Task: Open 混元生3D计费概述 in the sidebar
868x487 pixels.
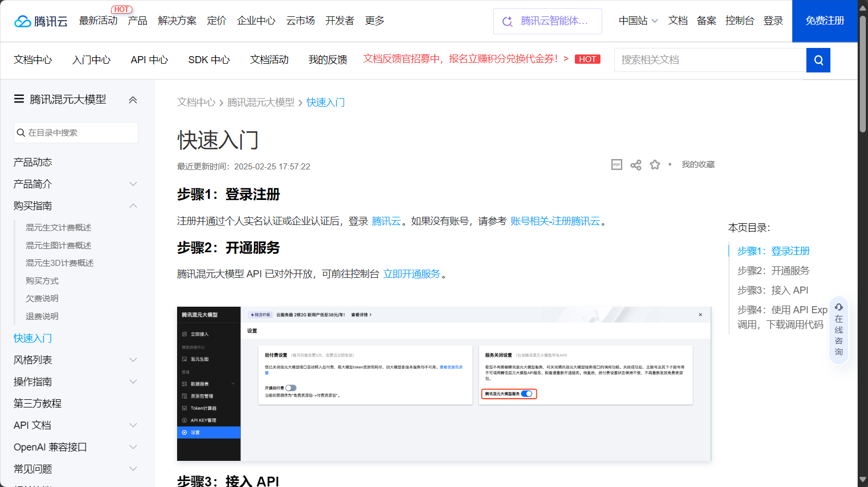Action: pyautogui.click(x=59, y=263)
